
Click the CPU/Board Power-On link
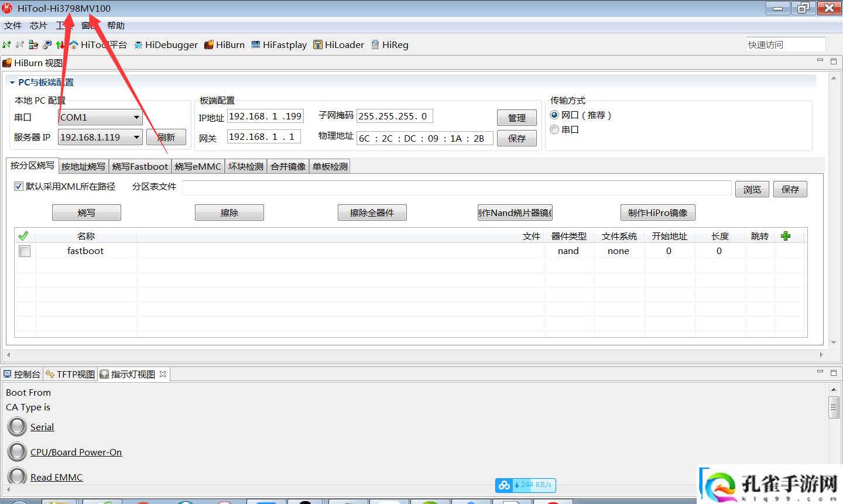click(x=76, y=452)
